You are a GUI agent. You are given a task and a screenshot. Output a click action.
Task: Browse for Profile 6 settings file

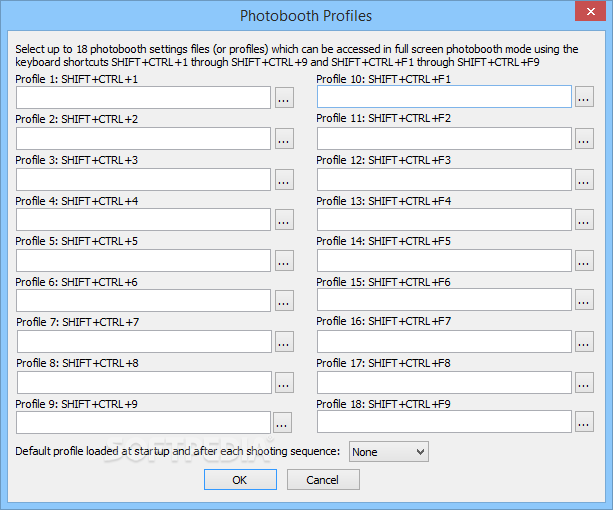click(284, 301)
